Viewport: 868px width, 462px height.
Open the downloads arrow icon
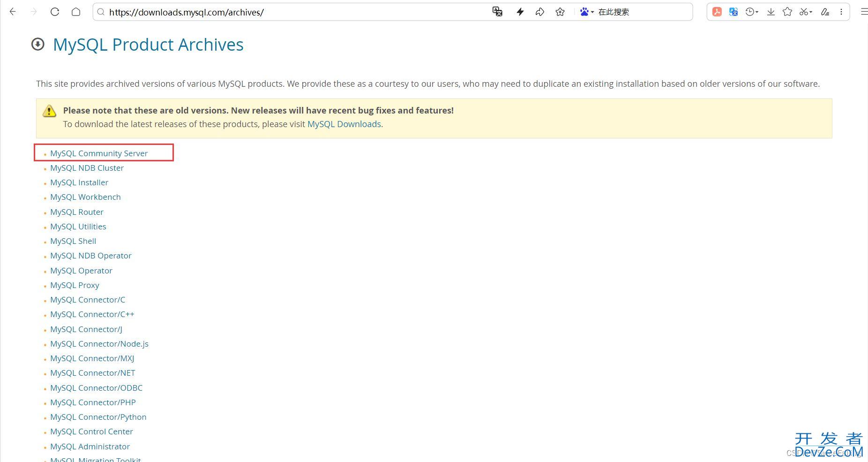(x=771, y=12)
